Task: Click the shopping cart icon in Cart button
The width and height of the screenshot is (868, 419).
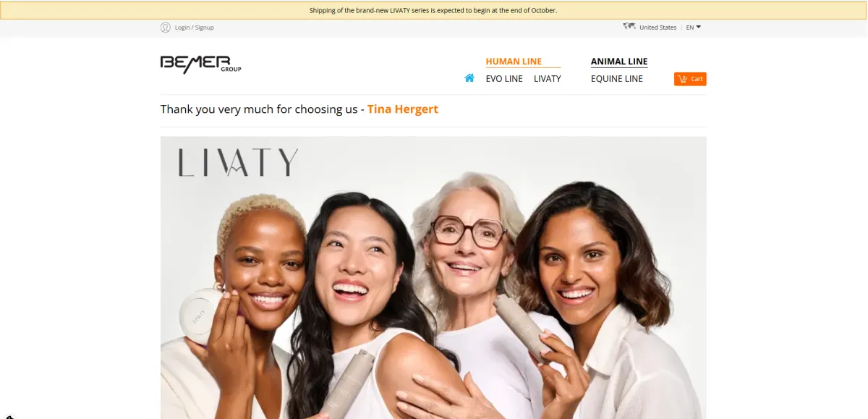Action: (x=683, y=79)
